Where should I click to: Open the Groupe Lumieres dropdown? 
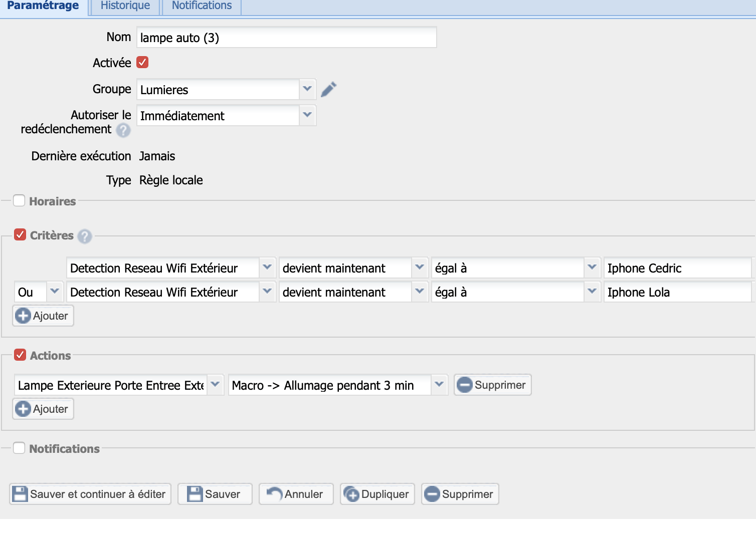tap(307, 89)
